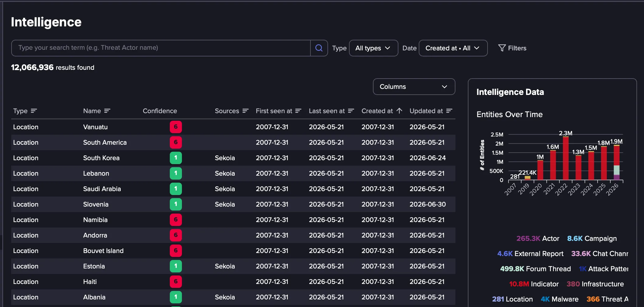Click South Korea confidence badge 1

coord(176,158)
